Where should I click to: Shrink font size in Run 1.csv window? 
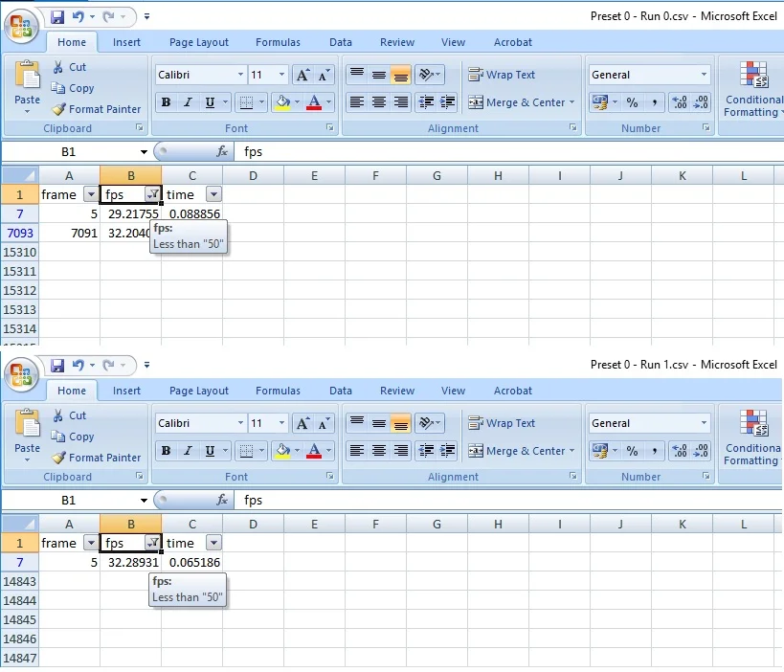324,423
